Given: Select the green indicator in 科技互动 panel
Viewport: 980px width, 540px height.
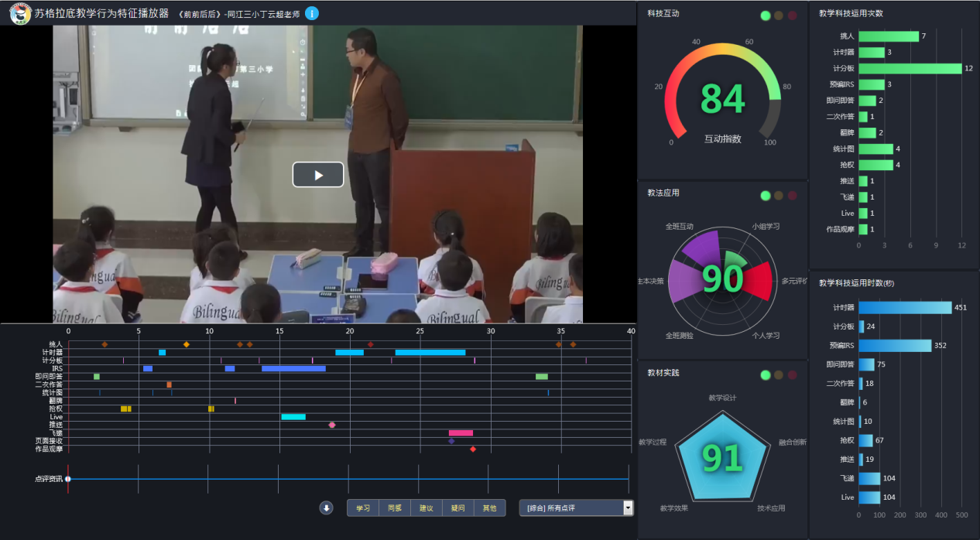Looking at the screenshot, I should click(x=766, y=15).
